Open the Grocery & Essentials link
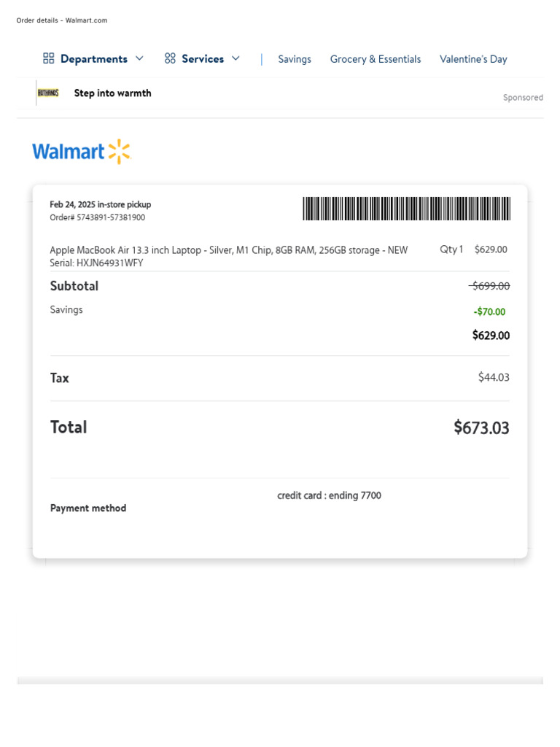560x747 pixels. (376, 59)
